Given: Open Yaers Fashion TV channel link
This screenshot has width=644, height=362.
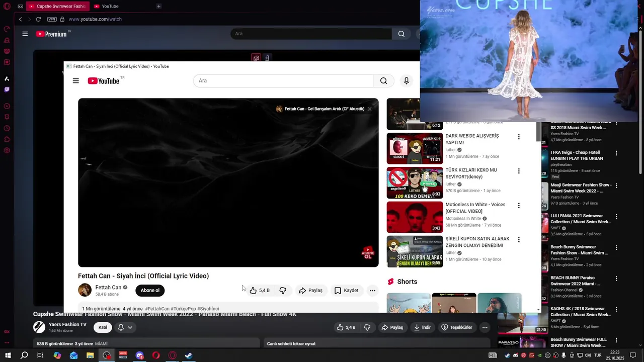Looking at the screenshot, I should click(67, 324).
